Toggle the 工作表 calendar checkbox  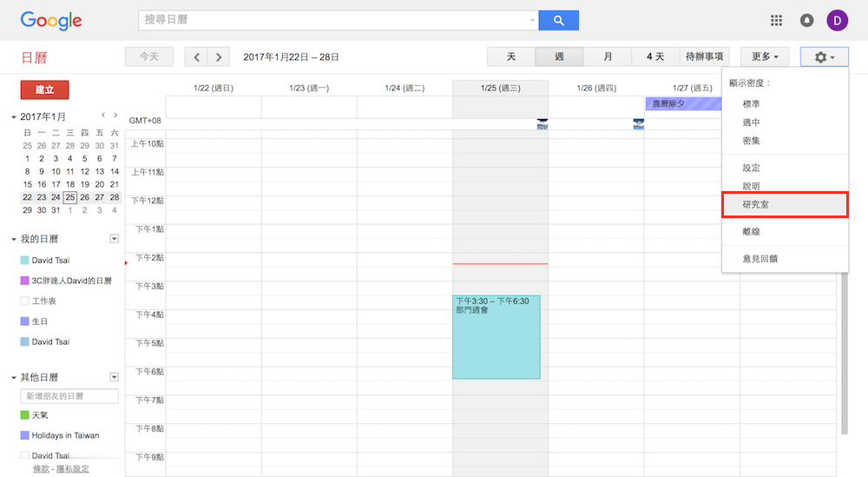(25, 301)
